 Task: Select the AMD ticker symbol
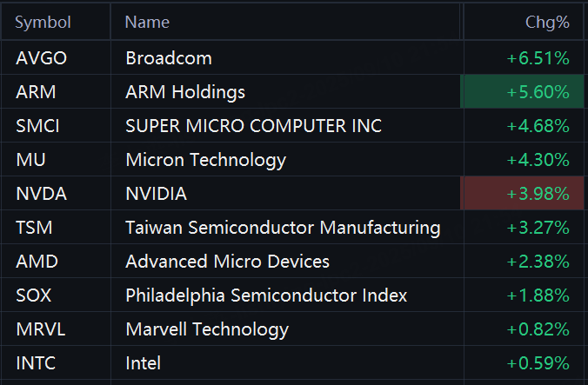click(36, 262)
